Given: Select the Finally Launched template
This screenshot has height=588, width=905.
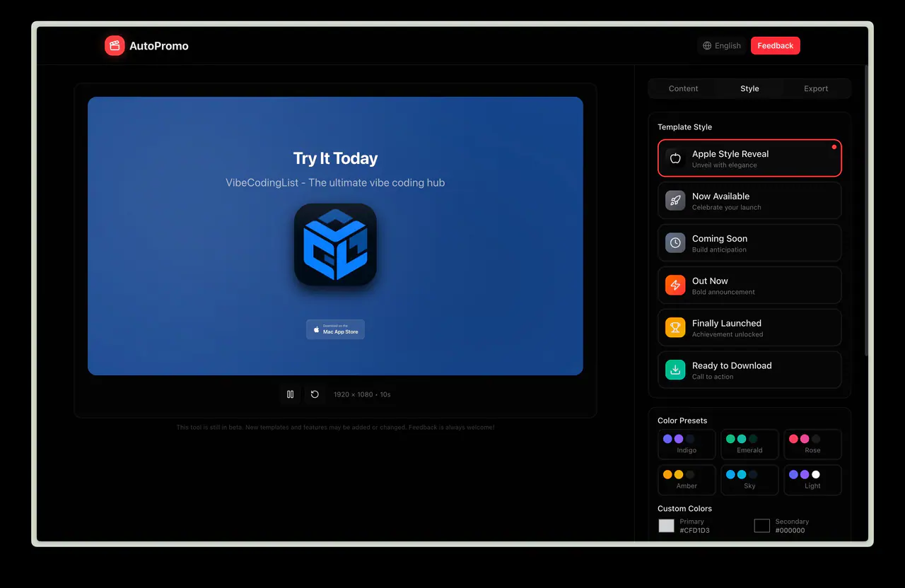Looking at the screenshot, I should (749, 328).
